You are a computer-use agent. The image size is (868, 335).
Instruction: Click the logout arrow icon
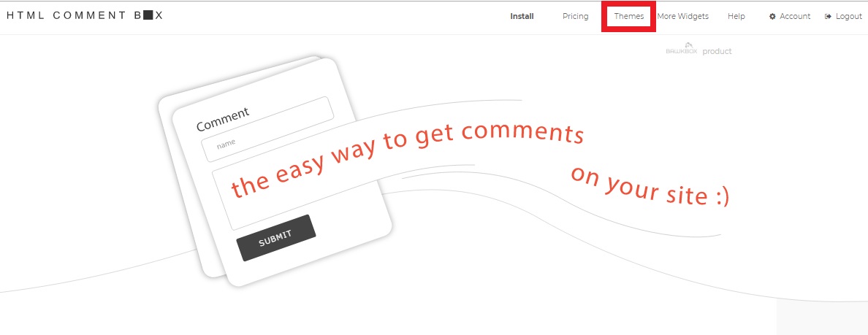[828, 17]
